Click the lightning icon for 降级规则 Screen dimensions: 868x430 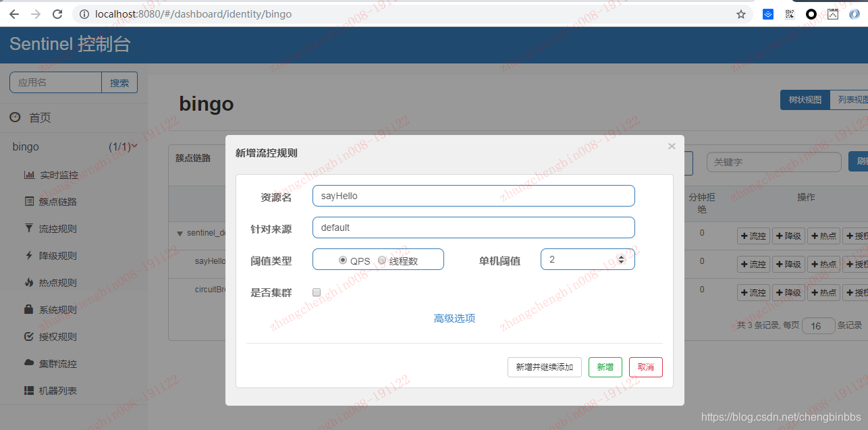[x=29, y=255]
